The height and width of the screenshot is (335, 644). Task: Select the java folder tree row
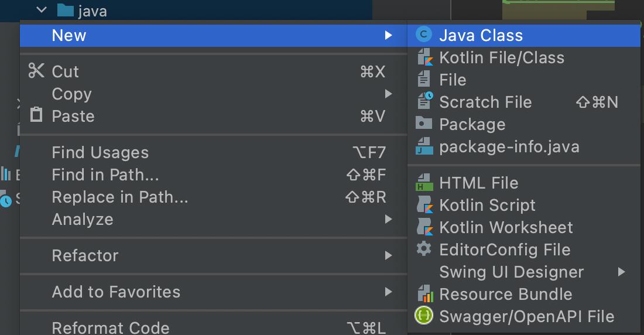pos(186,11)
